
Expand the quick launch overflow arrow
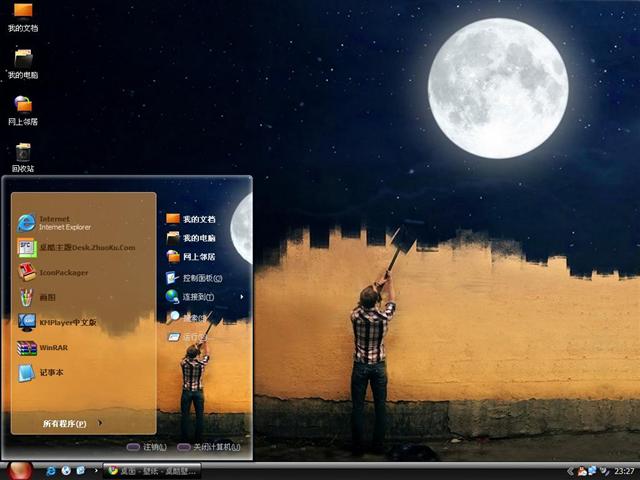point(95,470)
